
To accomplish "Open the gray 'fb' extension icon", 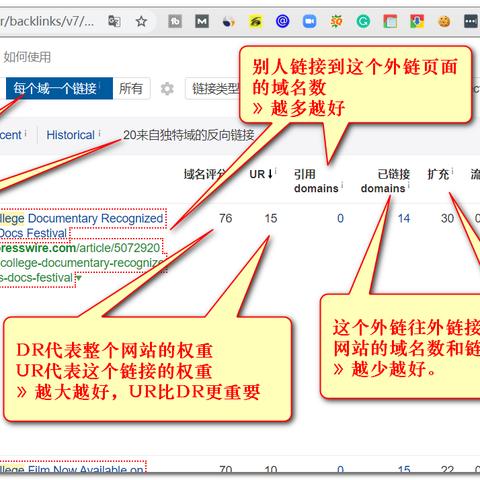I will (175, 22).
